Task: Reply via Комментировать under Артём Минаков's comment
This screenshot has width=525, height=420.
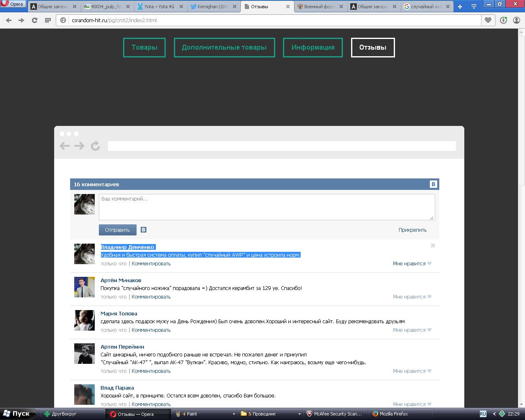Action: click(151, 297)
